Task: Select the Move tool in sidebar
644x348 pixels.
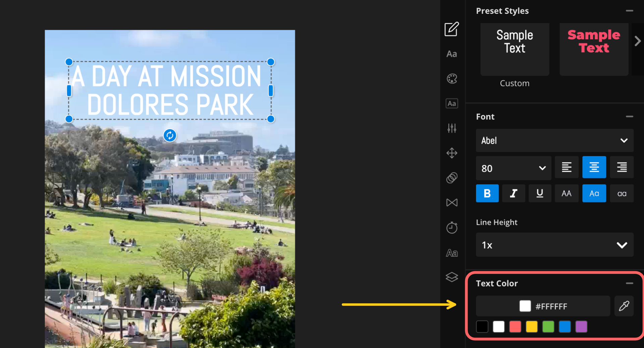Action: [452, 153]
